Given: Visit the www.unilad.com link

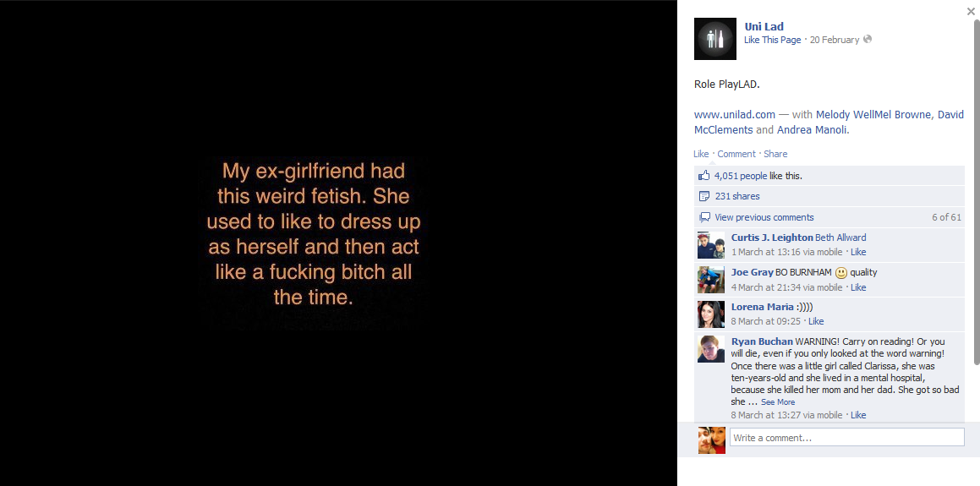Looking at the screenshot, I should [x=735, y=114].
